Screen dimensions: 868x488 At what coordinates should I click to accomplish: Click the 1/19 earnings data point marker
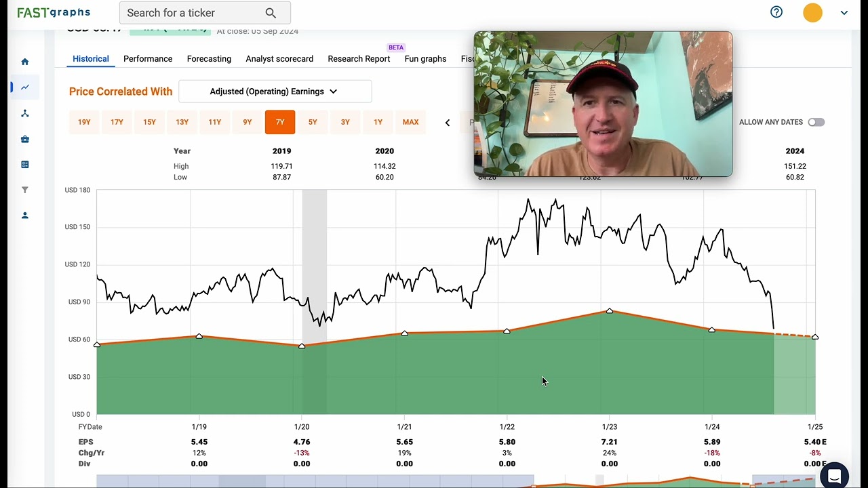[199, 336]
